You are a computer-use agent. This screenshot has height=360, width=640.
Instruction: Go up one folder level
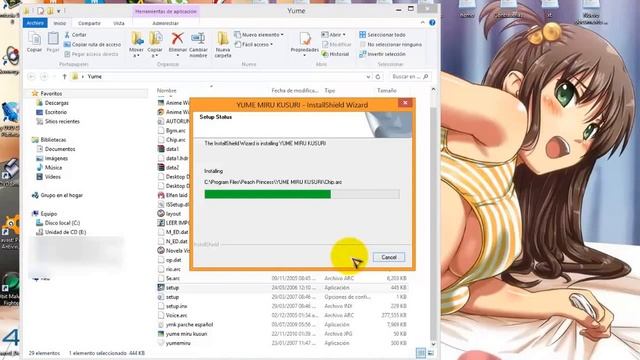(64, 76)
